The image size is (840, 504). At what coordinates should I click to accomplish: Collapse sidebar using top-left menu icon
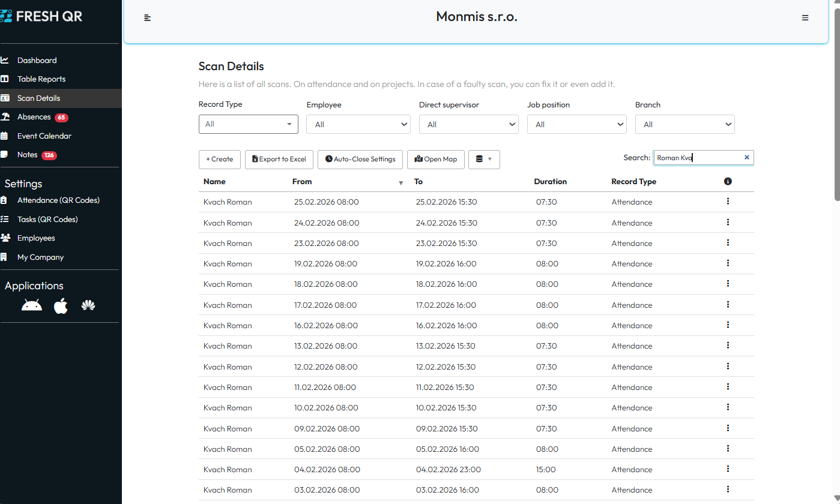coord(148,18)
